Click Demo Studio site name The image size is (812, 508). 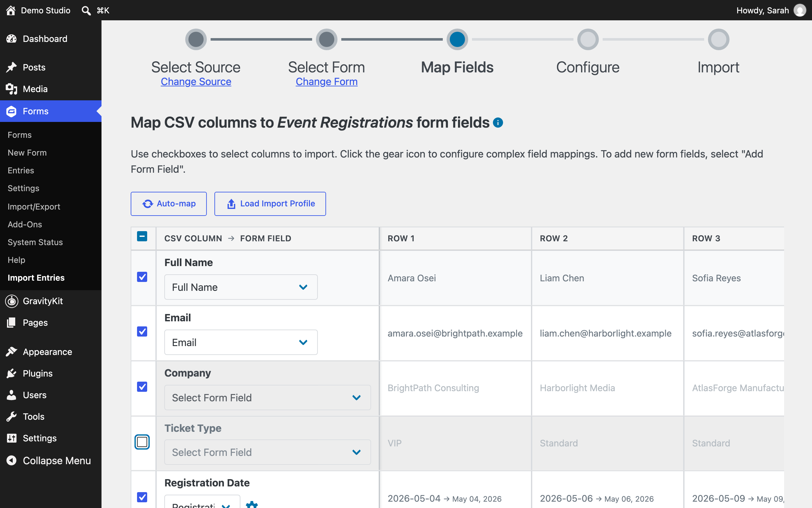46,10
